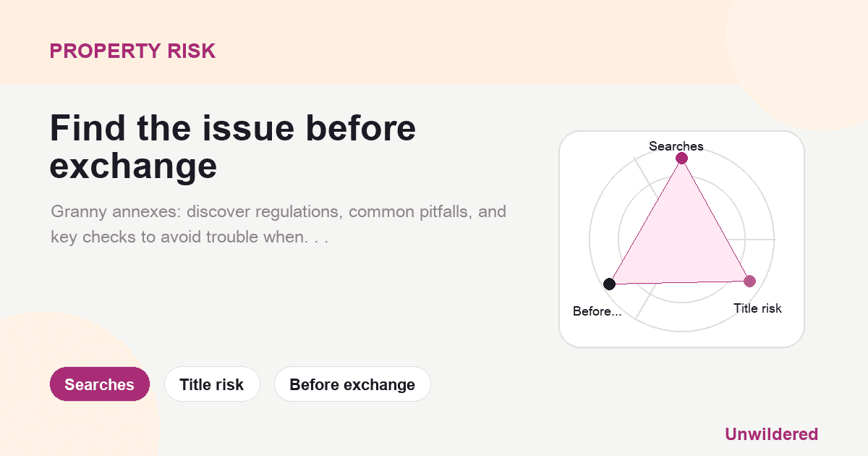Click the Title risk chart label

pyautogui.click(x=757, y=308)
